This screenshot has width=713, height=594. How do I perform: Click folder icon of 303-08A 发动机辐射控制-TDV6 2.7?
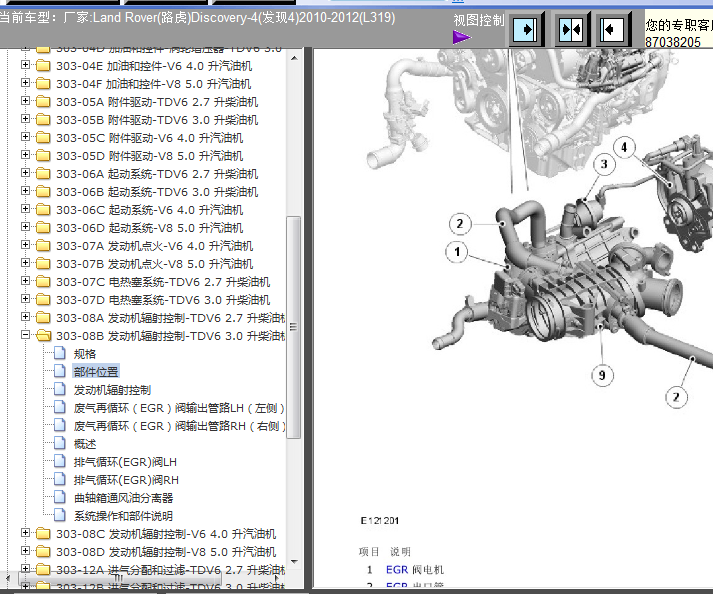(43, 317)
